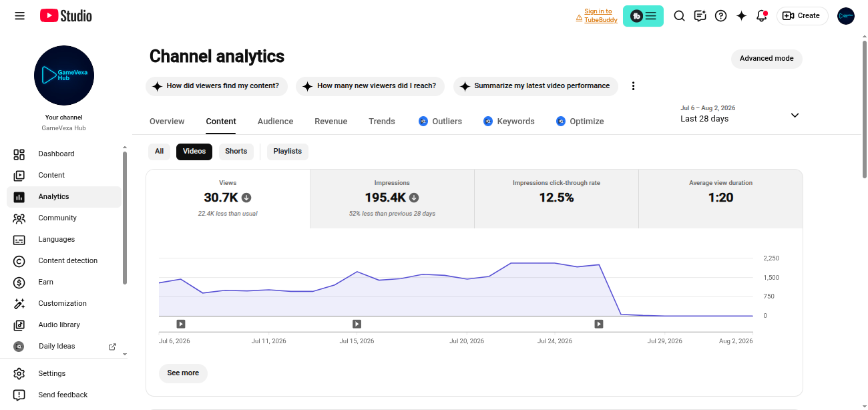Switch to the Revenue tab
Viewport: 868px width, 410px height.
pos(331,122)
